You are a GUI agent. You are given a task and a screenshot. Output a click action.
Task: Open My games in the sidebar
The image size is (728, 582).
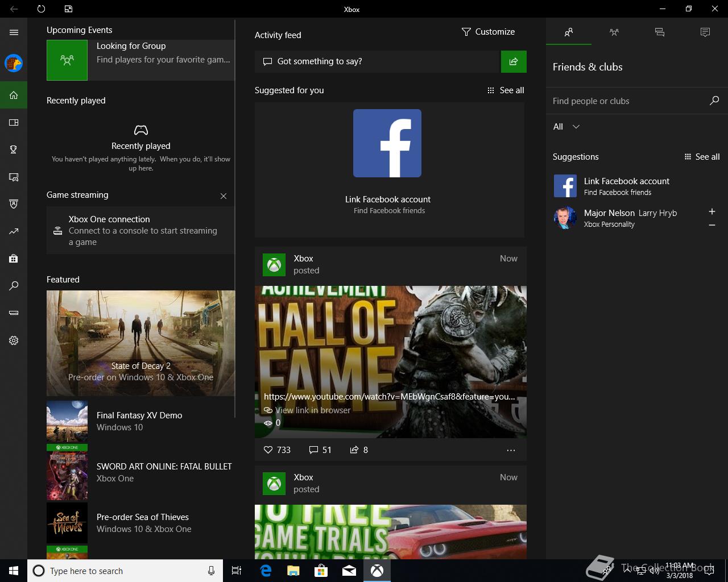coord(14,122)
